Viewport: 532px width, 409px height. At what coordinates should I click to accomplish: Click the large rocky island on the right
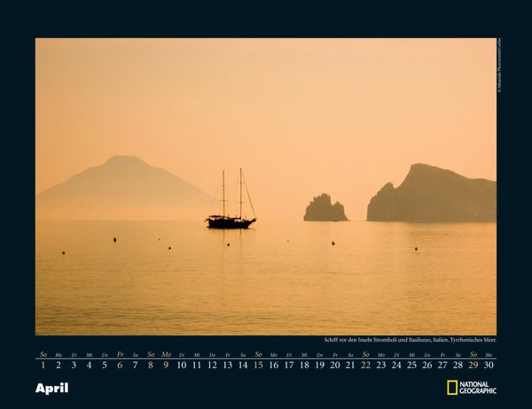[432, 195]
